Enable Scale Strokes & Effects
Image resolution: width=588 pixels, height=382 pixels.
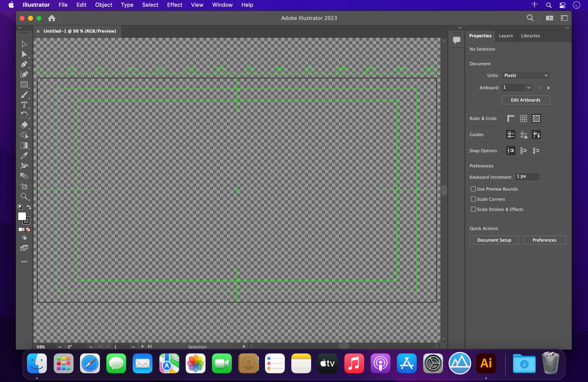pyautogui.click(x=473, y=209)
